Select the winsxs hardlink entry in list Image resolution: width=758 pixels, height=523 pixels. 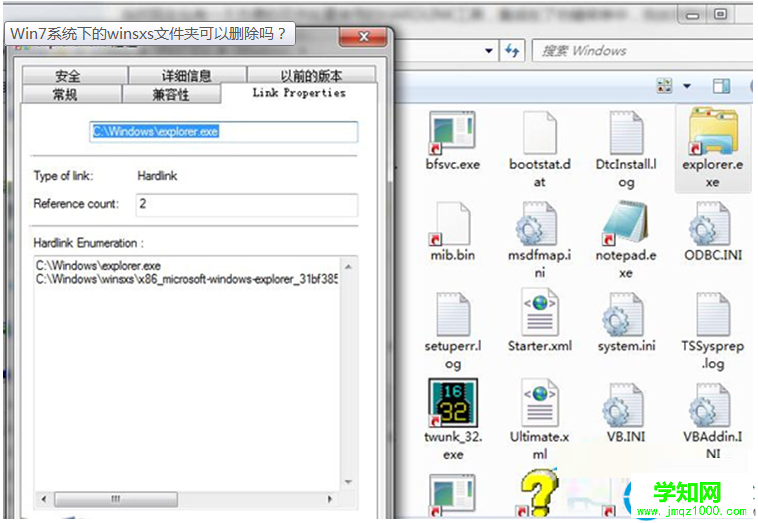point(187,279)
